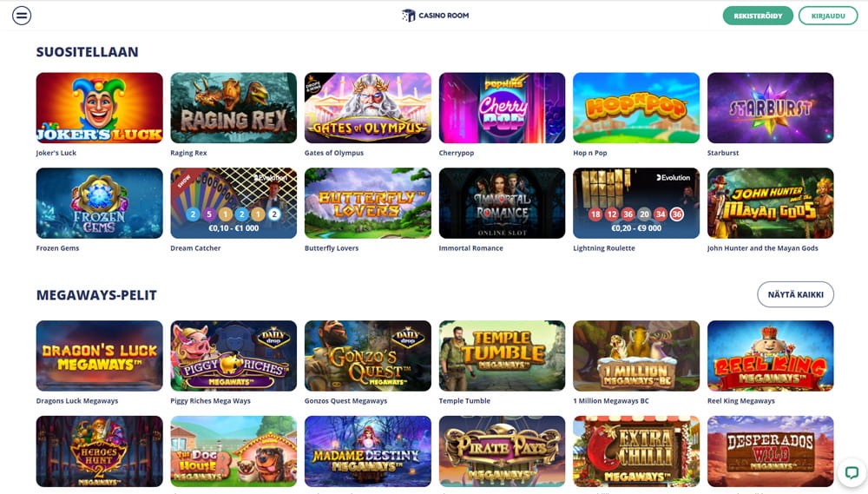This screenshot has height=494, width=868.
Task: Open the Extra Chilli Megaways tile
Action: (x=636, y=451)
